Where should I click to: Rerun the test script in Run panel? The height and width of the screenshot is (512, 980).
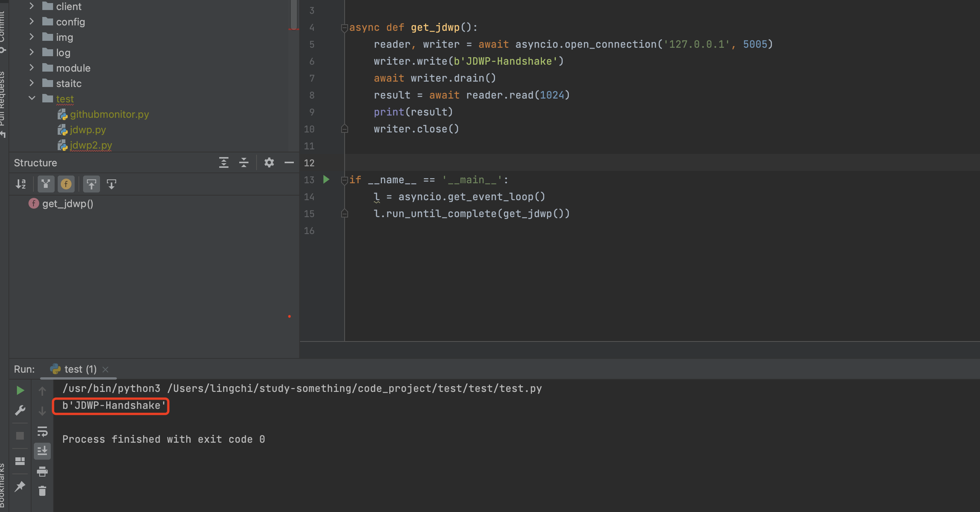click(x=20, y=391)
